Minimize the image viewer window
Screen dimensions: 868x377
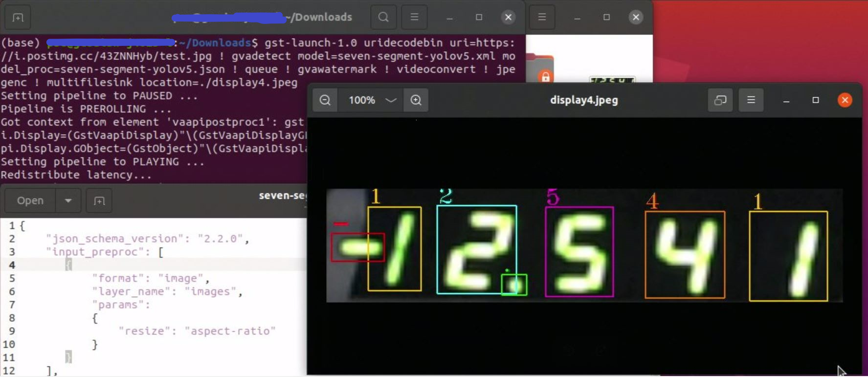(786, 100)
